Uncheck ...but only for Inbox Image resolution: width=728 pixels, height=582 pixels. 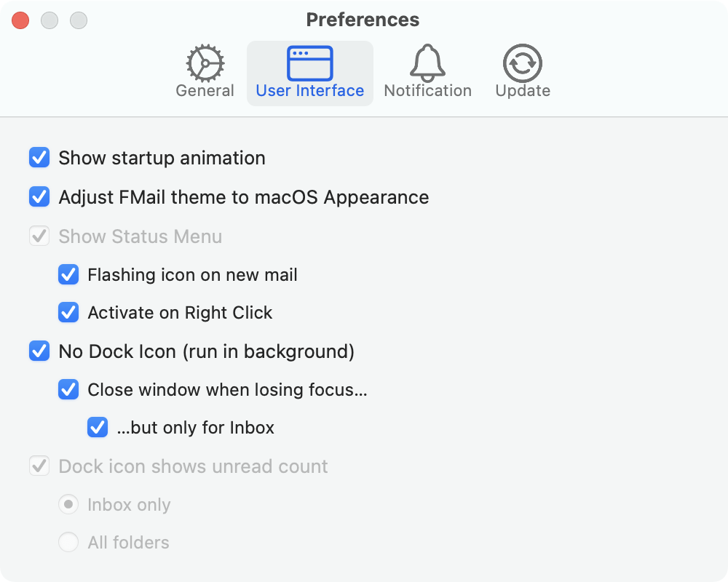[x=98, y=427]
